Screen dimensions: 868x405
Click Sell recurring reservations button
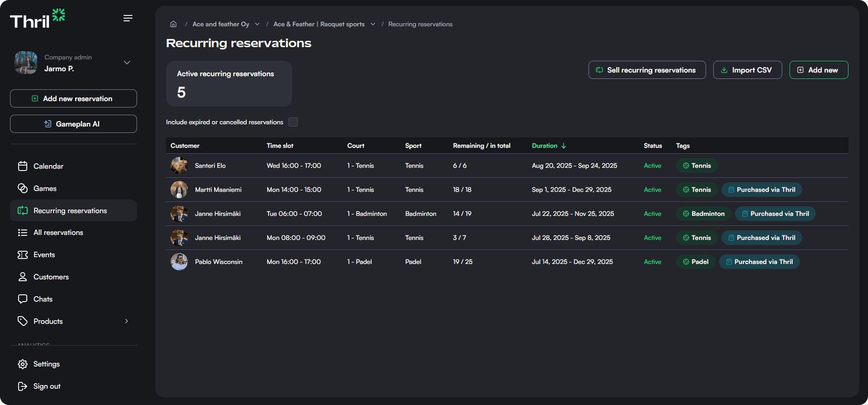tap(647, 70)
